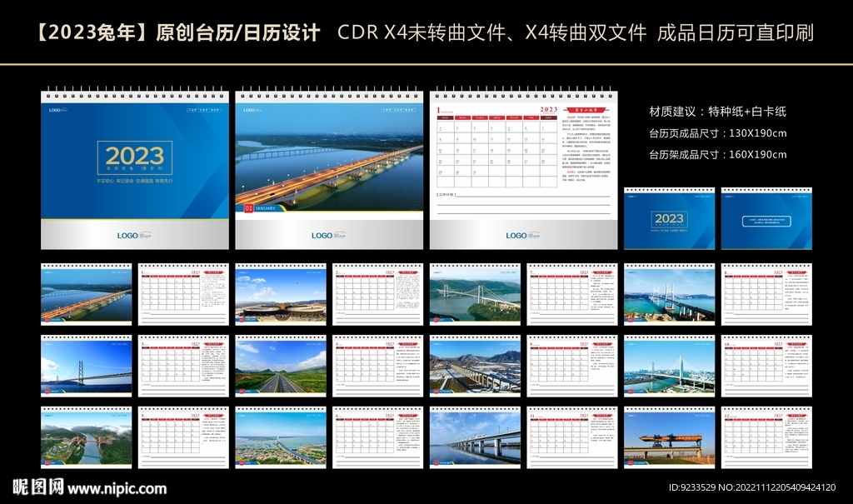
Task: Click the red 寓言小故事 ribbon banner
Action: 586,109
